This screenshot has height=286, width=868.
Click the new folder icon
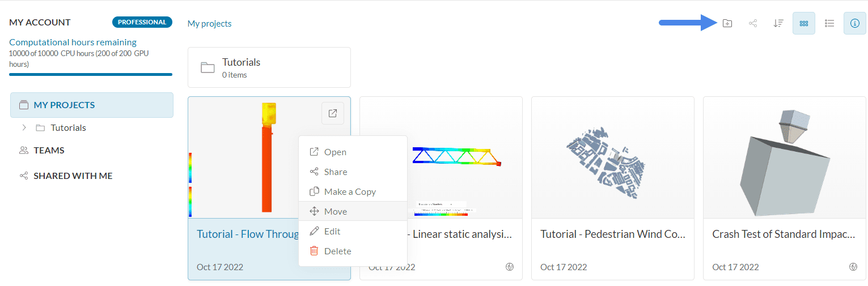tap(727, 23)
